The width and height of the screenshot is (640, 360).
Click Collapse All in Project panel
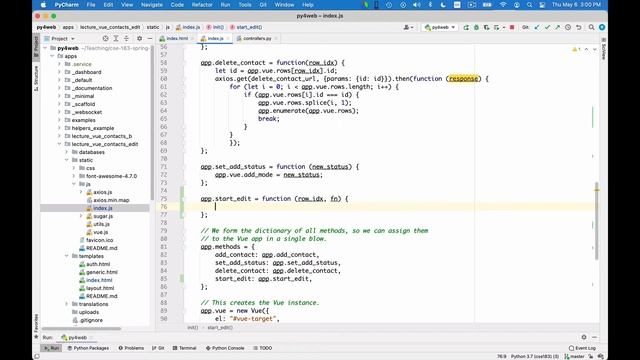click(x=126, y=38)
